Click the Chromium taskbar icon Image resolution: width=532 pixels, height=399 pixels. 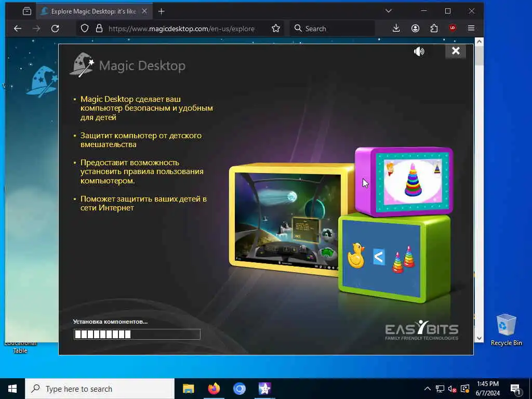239,389
